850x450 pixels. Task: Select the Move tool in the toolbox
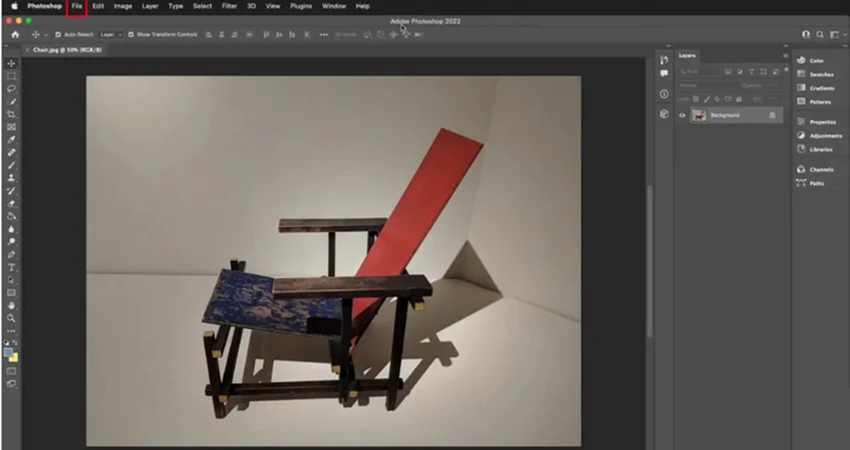[x=11, y=63]
